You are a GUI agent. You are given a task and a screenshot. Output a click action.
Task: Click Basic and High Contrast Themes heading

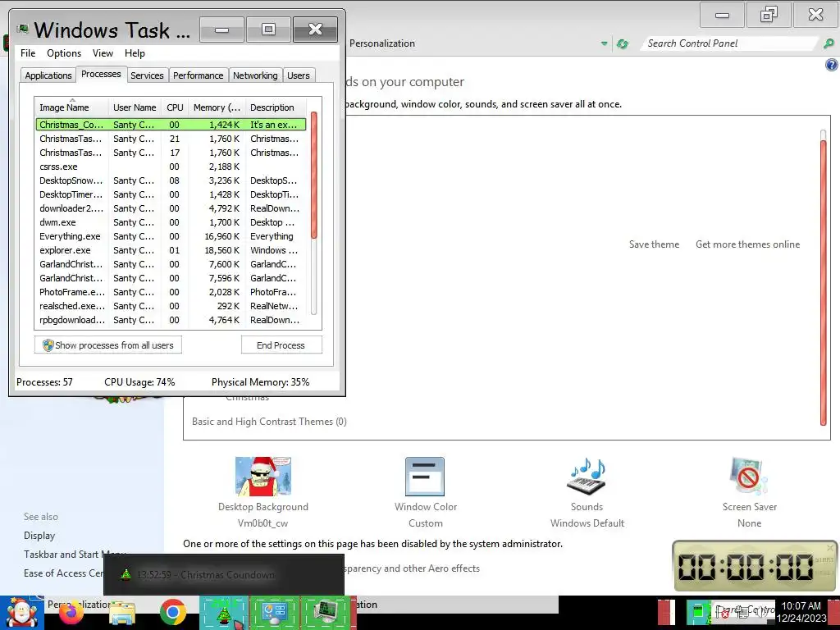(269, 422)
